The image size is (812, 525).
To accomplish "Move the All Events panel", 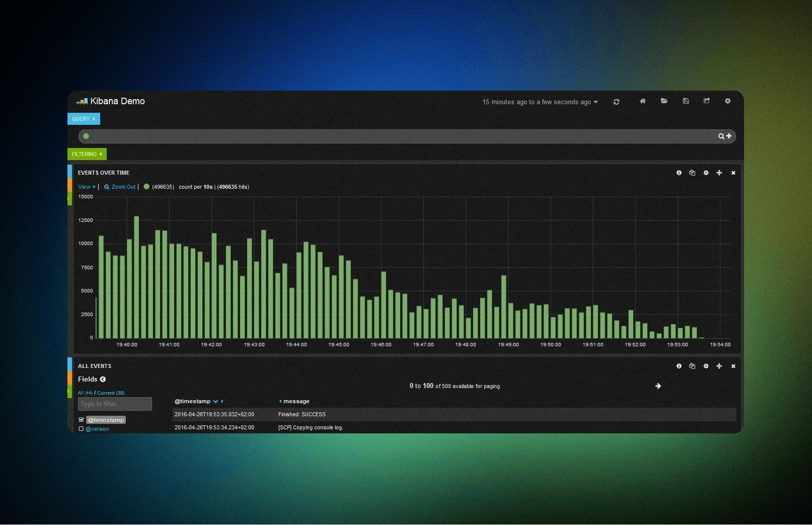I will pos(719,366).
